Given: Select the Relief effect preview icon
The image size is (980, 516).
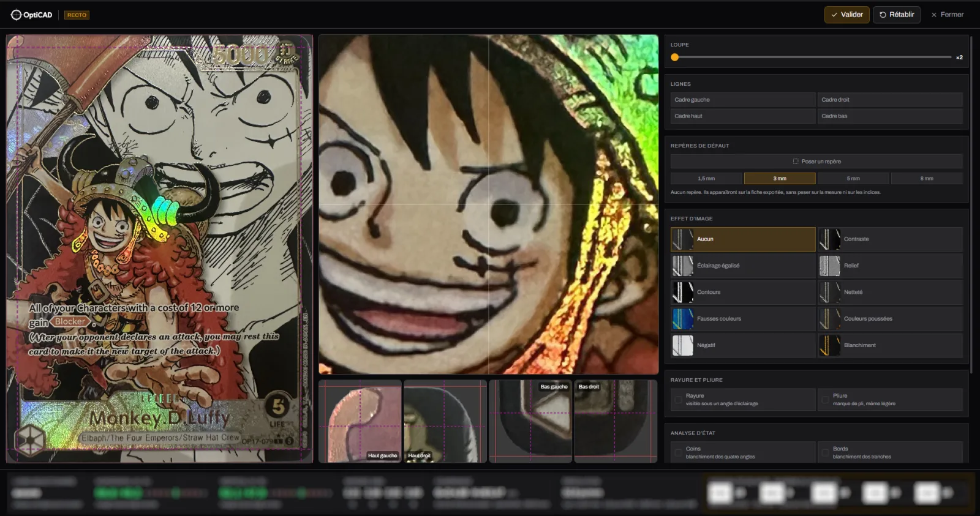Looking at the screenshot, I should [x=830, y=266].
